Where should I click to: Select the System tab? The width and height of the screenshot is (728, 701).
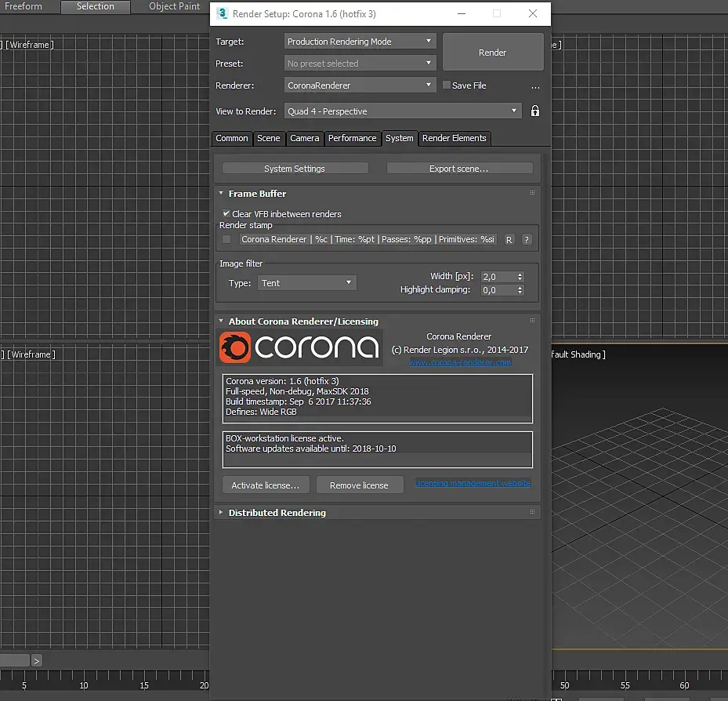click(400, 139)
